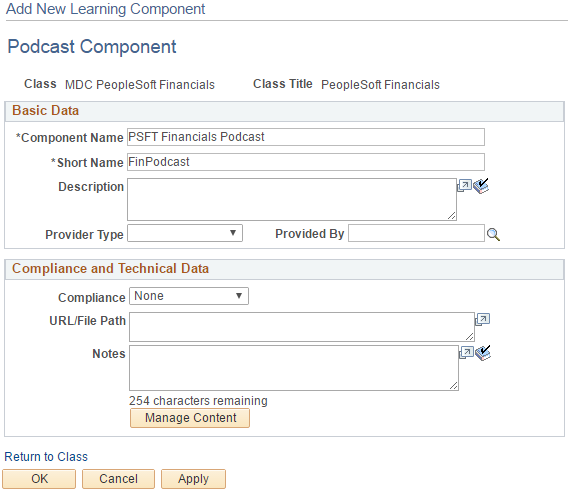Click inside the Notes text area
Screen dimensions: 568x492
point(294,368)
